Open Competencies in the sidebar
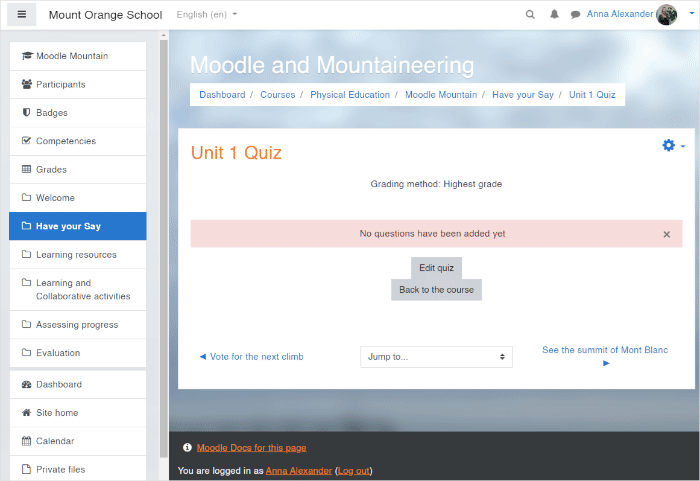 78,141
